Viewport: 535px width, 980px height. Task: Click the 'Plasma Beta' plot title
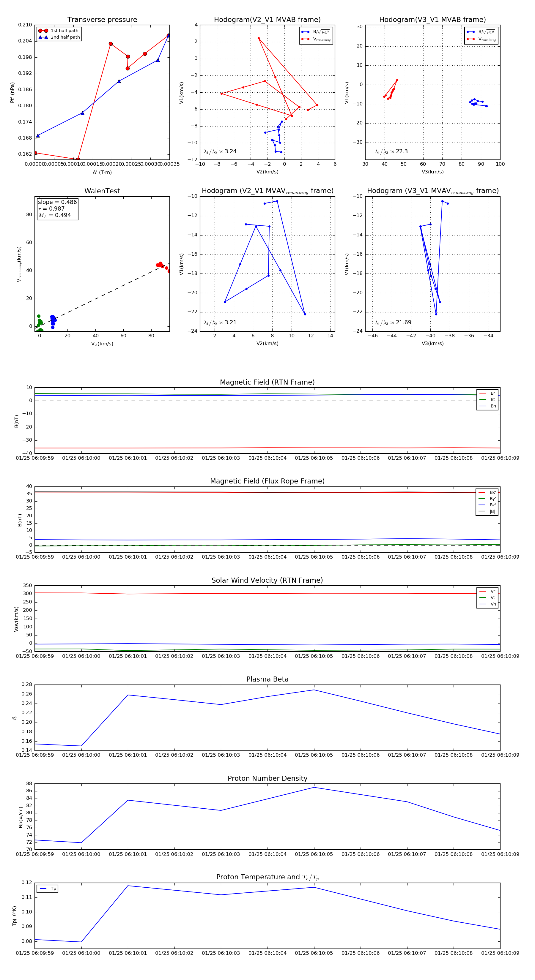267,679
